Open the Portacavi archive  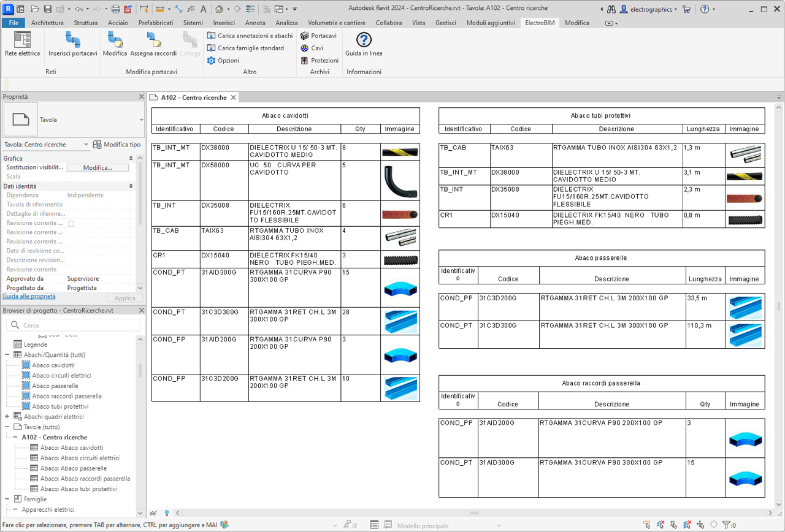tap(318, 36)
